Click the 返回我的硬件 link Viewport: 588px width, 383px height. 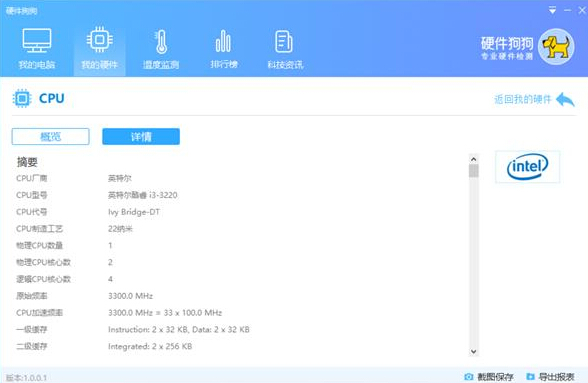coord(523,99)
